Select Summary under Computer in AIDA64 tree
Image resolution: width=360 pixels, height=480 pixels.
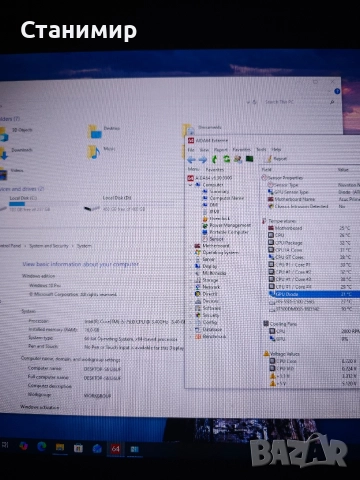pyautogui.click(x=216, y=191)
